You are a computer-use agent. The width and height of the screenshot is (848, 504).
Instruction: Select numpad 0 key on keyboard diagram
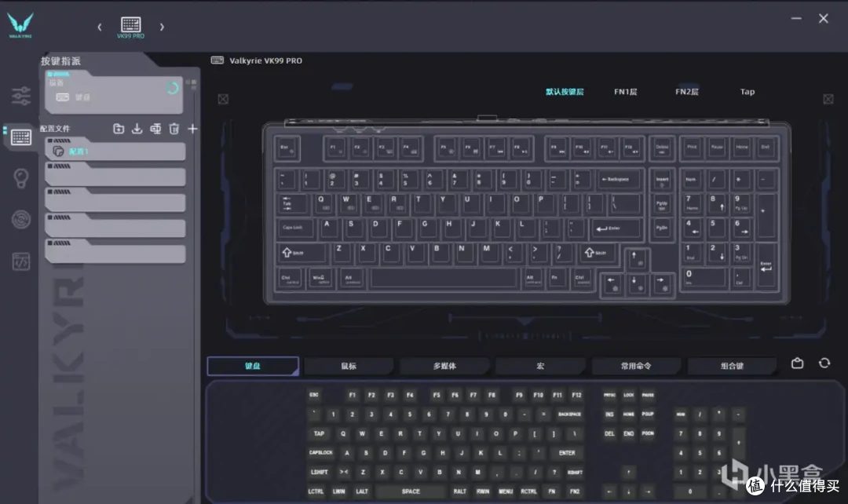coord(703,279)
